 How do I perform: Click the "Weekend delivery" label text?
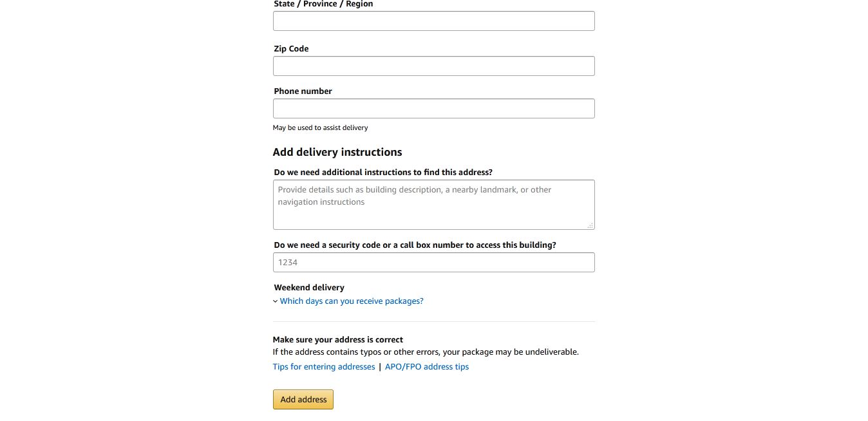click(x=309, y=288)
